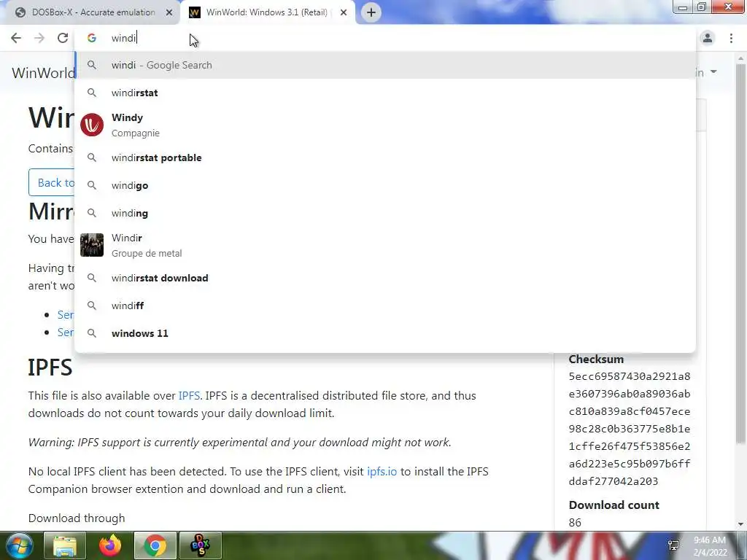
Task: Click the Windy red logo thumbnail
Action: (92, 125)
